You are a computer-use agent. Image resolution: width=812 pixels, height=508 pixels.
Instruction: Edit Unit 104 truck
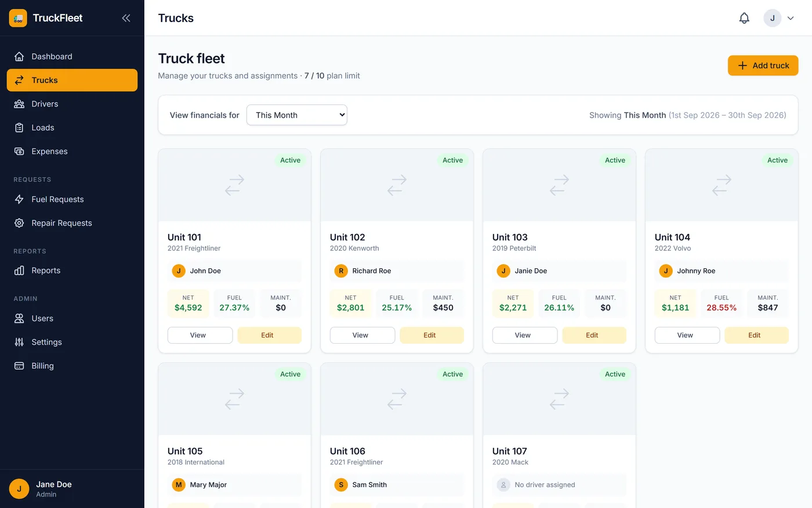(757, 335)
